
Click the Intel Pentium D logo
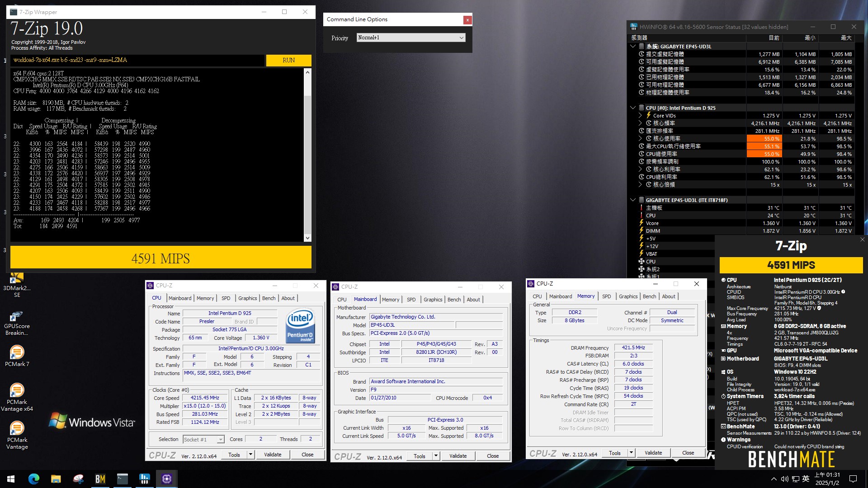click(x=300, y=325)
